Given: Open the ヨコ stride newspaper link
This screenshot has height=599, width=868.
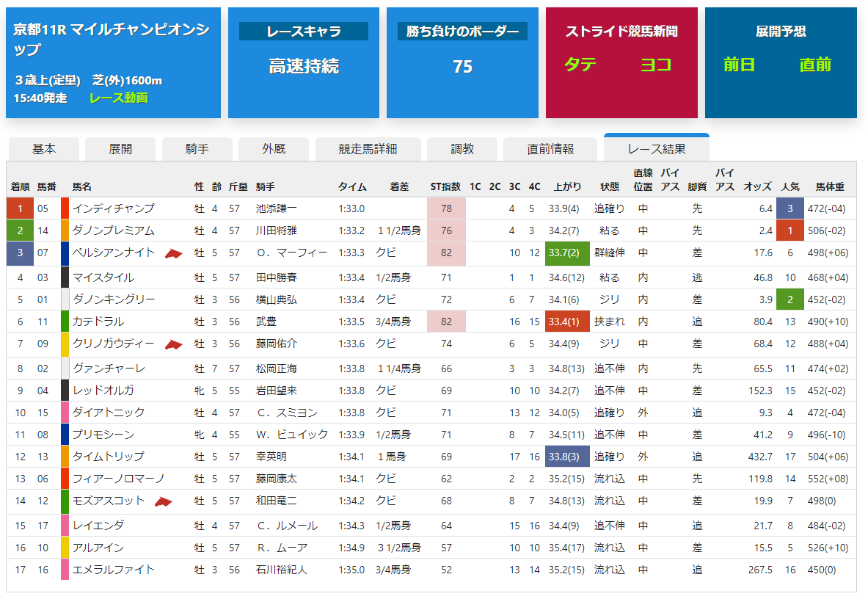Looking at the screenshot, I should tap(656, 65).
